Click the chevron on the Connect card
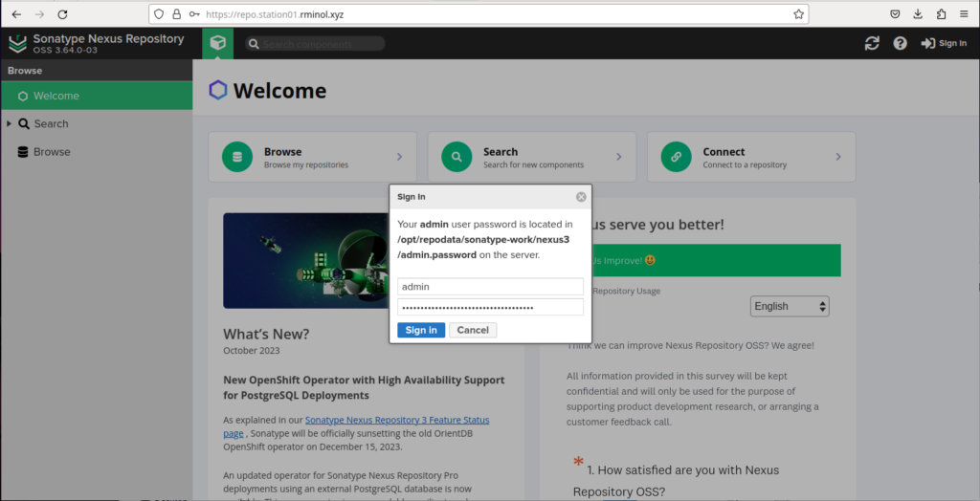 pyautogui.click(x=838, y=157)
